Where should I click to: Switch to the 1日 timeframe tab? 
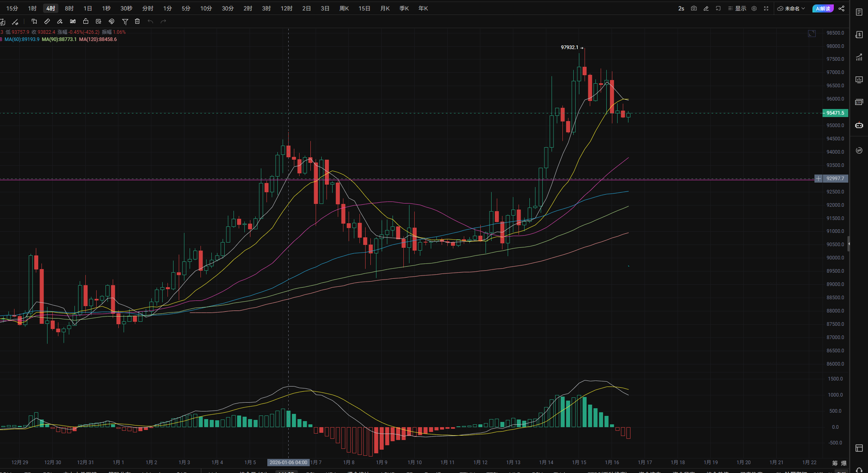[x=87, y=8]
